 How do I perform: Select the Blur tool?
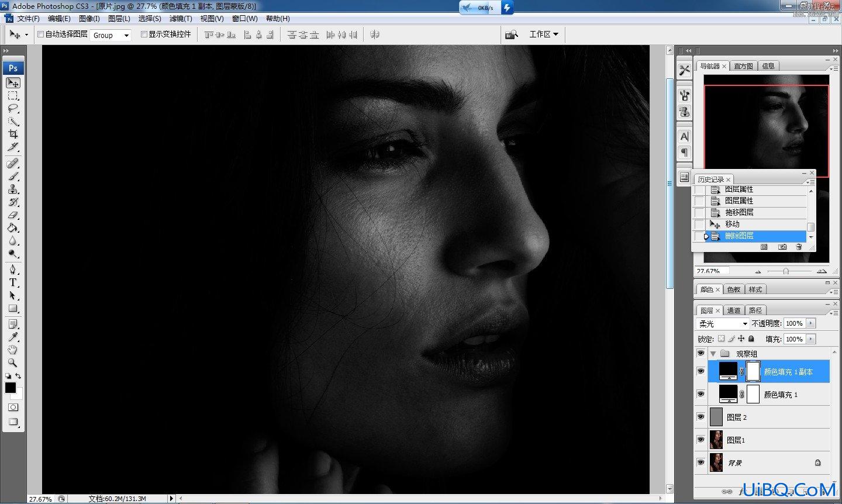[x=13, y=240]
